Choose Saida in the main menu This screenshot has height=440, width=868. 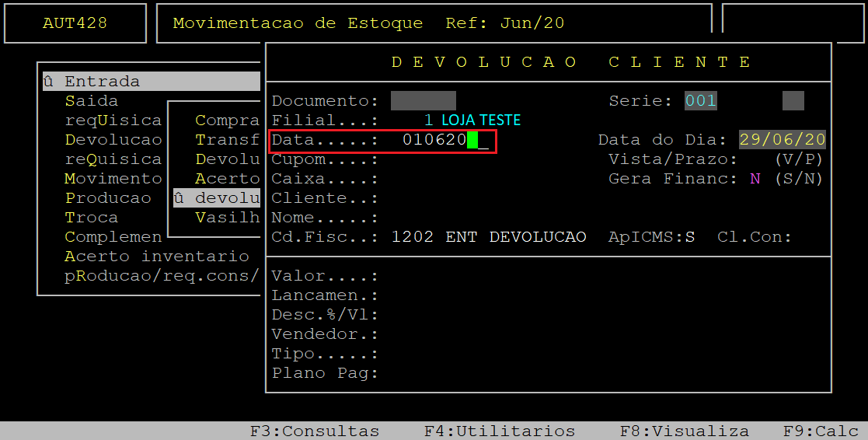pos(91,101)
